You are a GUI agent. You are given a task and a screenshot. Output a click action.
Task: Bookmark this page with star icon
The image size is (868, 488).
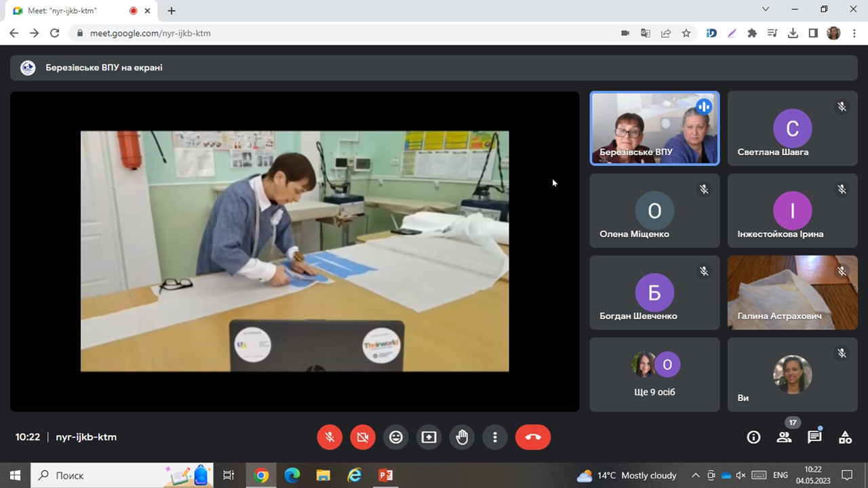[x=686, y=33]
